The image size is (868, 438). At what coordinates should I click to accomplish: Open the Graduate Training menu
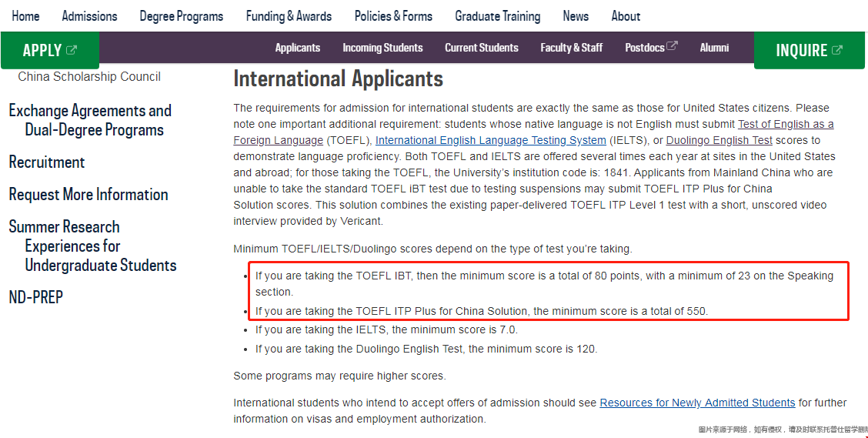coord(497,16)
